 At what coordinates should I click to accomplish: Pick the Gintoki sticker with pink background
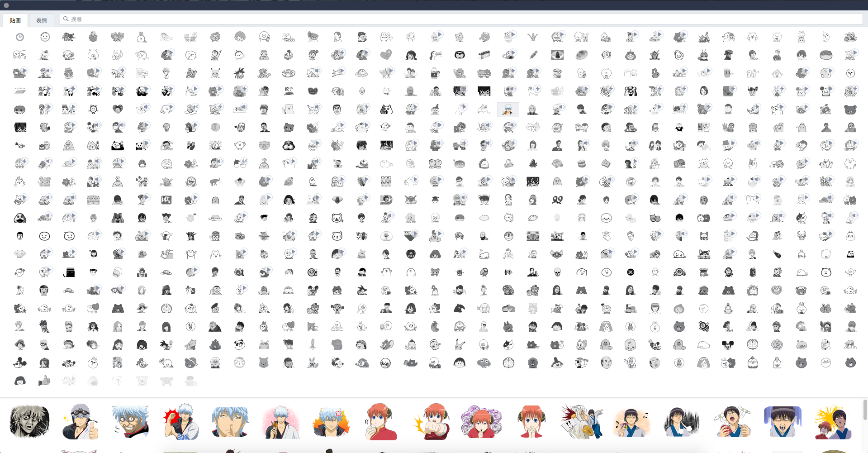click(x=280, y=422)
